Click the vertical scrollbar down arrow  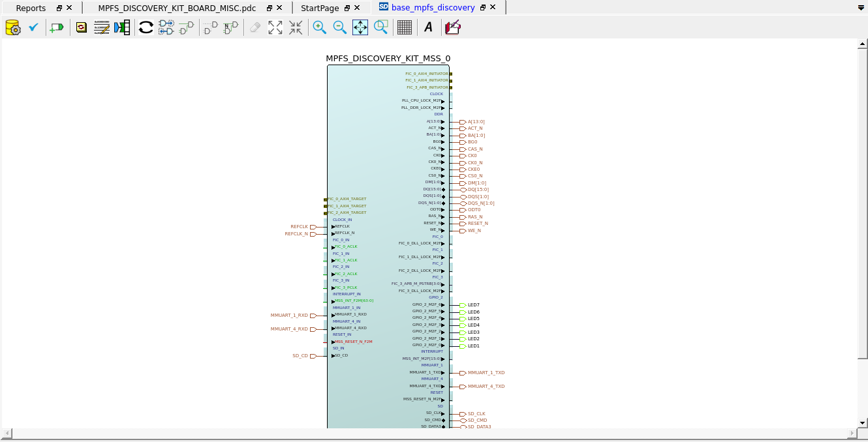pyautogui.click(x=862, y=423)
